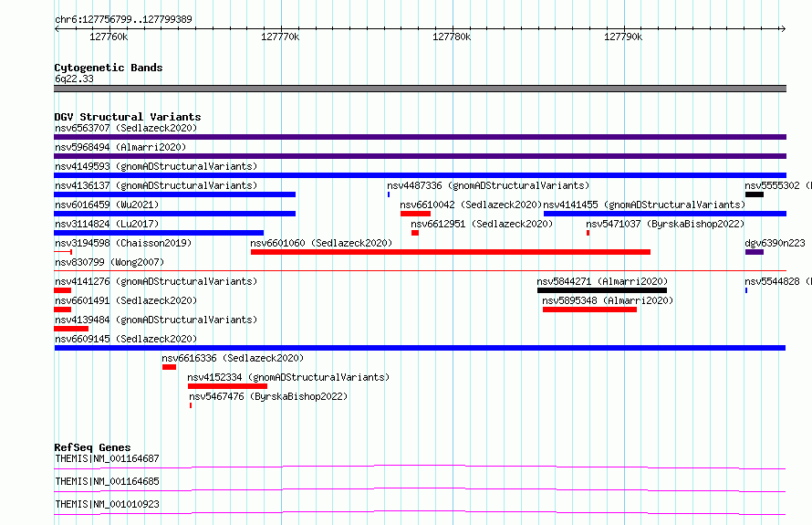
Task: Click nsv6616336 (Sedlazeck2020) label
Action: (233, 358)
